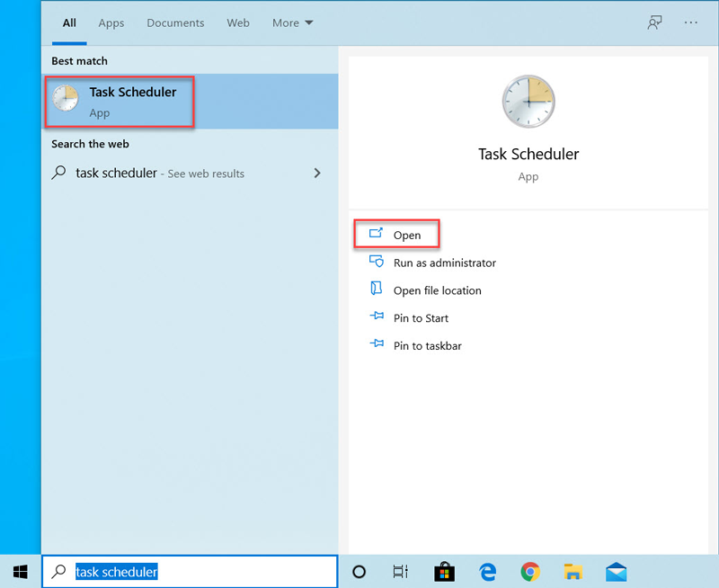Open web results for task scheduler

point(190,173)
